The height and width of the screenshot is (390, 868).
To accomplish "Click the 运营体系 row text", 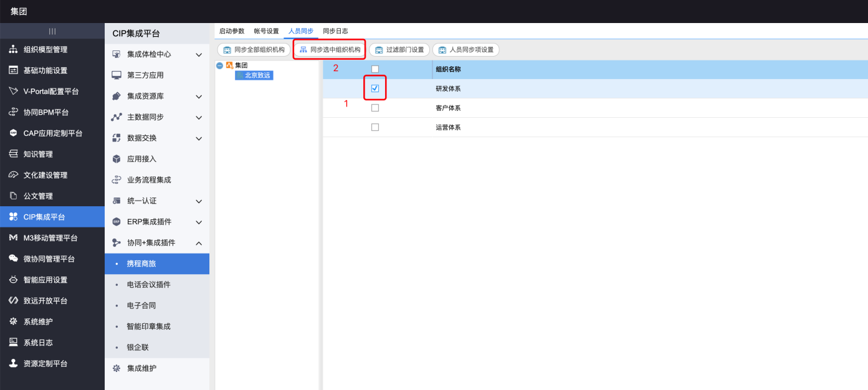I will pos(448,127).
